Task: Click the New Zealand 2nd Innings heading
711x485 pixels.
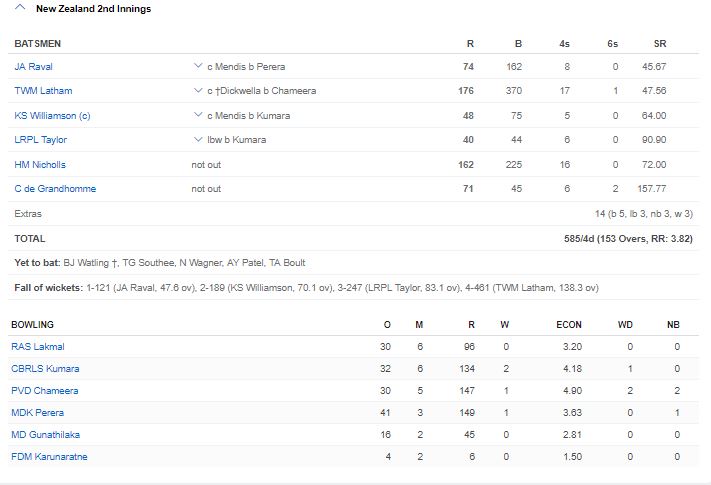Action: click(91, 9)
